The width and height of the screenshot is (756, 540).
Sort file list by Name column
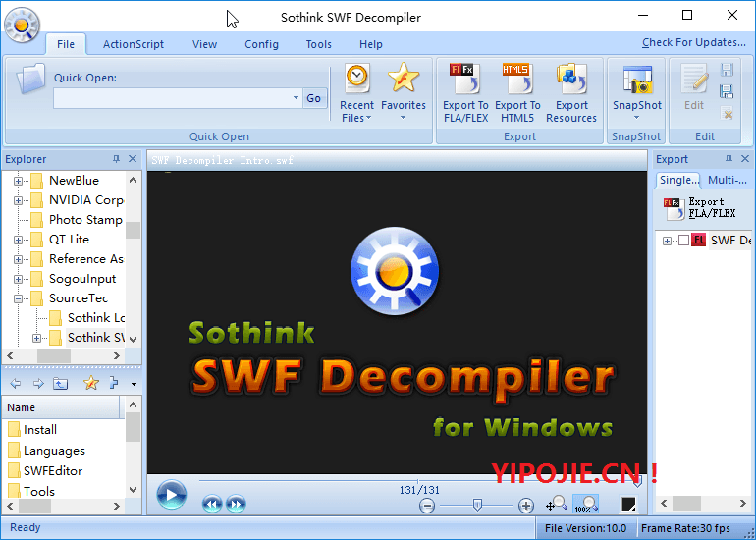pyautogui.click(x=63, y=407)
